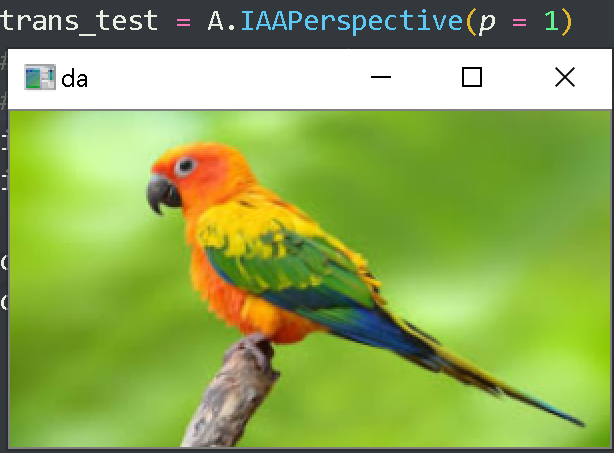Click the A module reference before the dot
614x453 pixels.
(216, 21)
